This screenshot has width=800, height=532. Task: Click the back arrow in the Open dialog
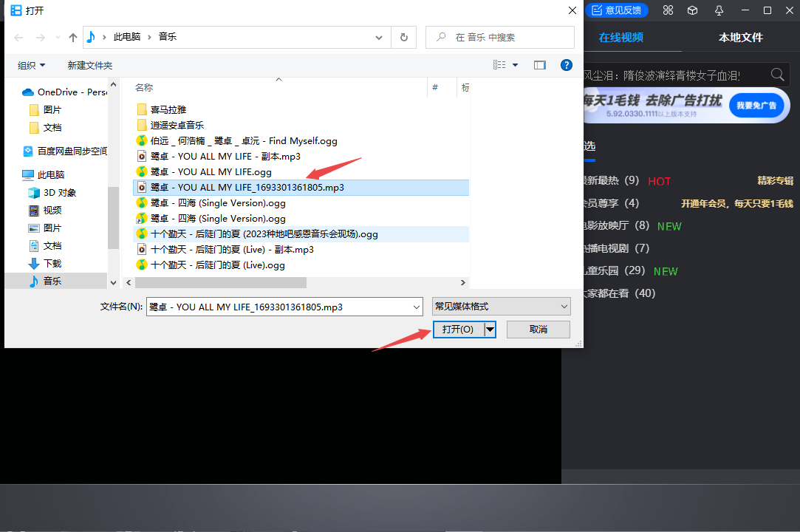click(x=16, y=37)
